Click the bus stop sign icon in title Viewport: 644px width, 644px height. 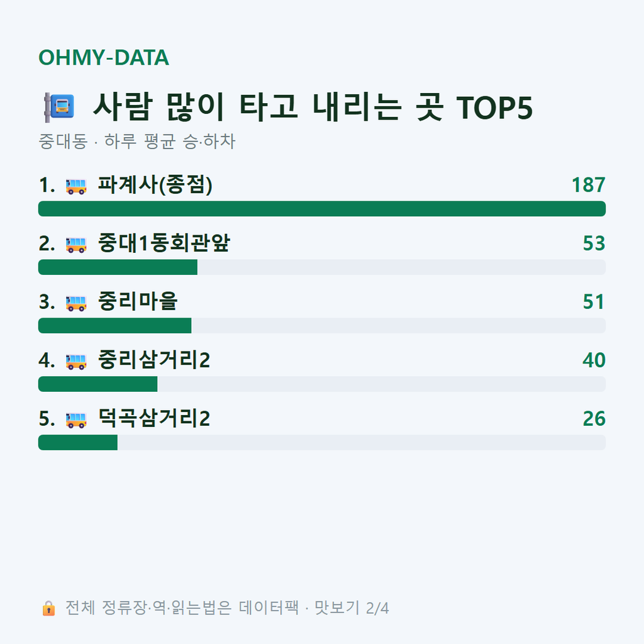coord(59,107)
